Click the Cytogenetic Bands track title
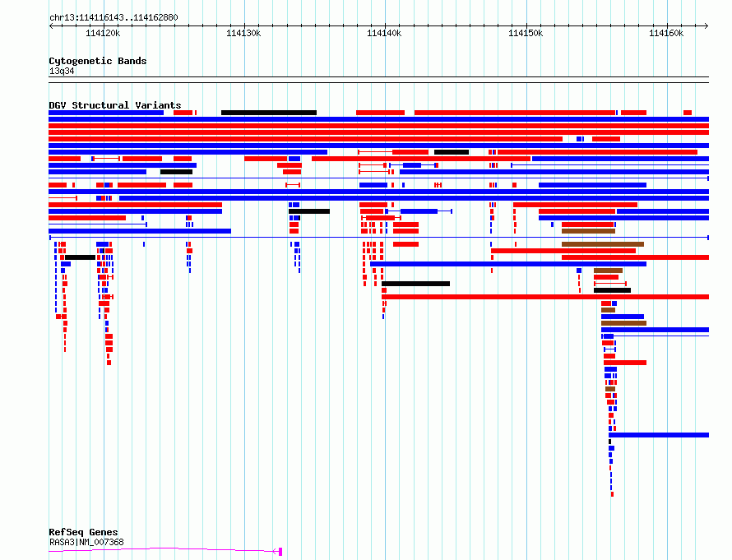The image size is (732, 560). (98, 61)
